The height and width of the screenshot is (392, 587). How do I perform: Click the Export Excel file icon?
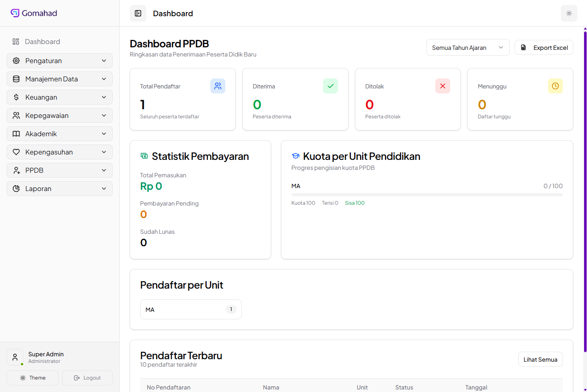(x=523, y=47)
